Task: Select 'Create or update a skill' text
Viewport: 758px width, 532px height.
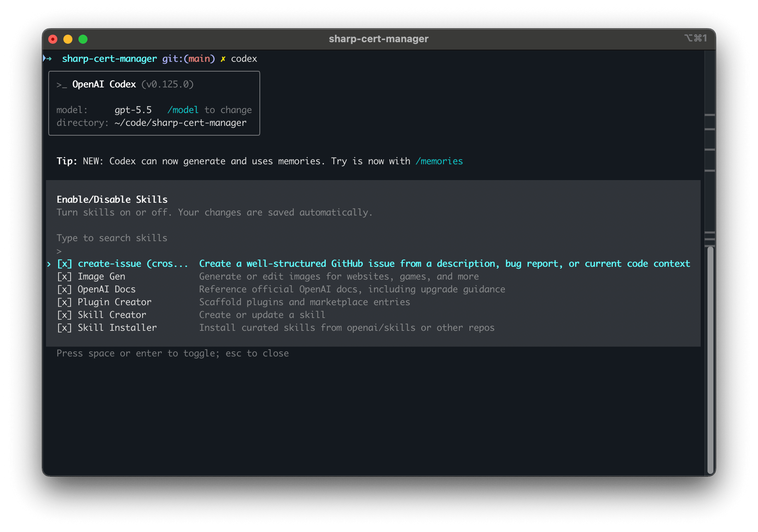Action: pos(262,315)
